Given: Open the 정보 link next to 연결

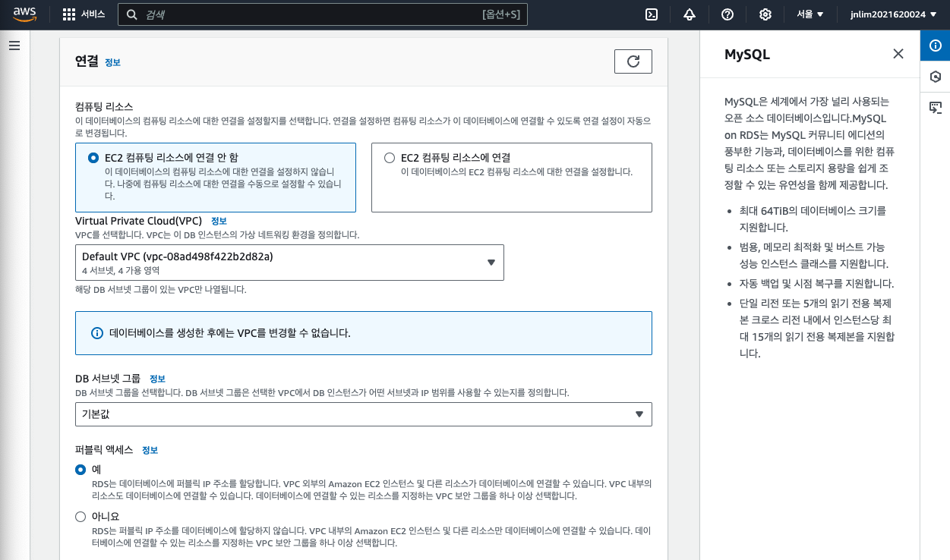Looking at the screenshot, I should point(112,62).
